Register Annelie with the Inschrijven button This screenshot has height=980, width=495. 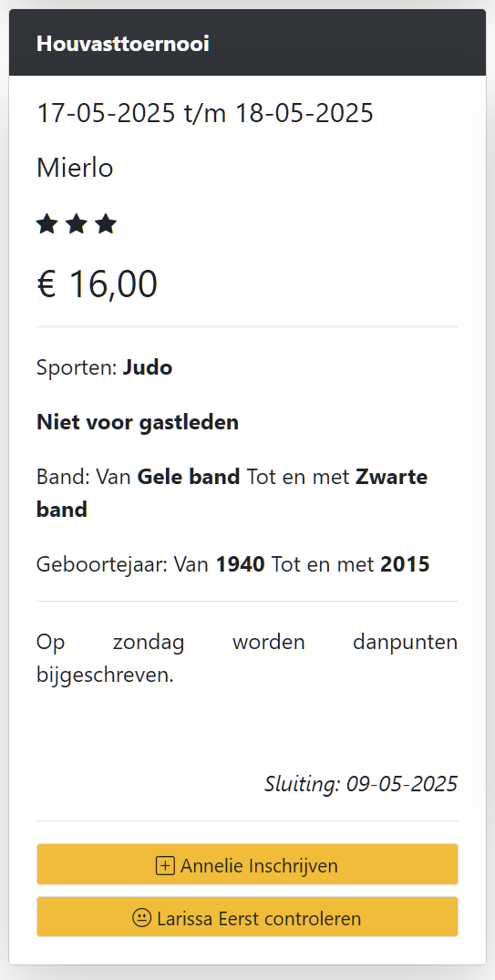point(248,864)
